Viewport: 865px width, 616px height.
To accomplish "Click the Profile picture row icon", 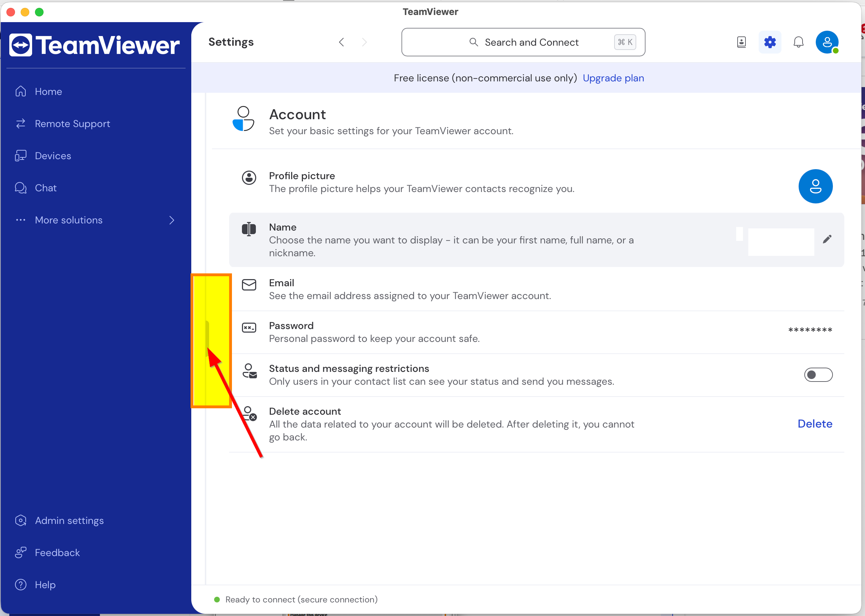I will (x=249, y=177).
